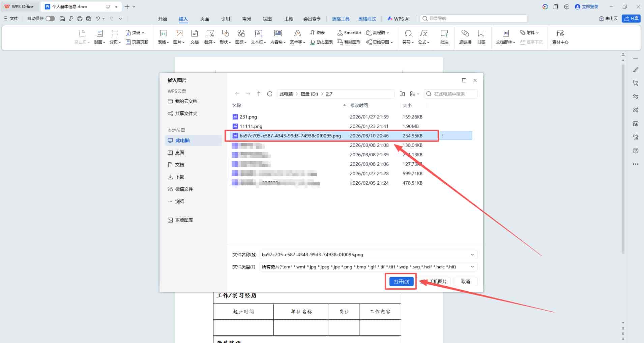Image resolution: width=644 pixels, height=343 pixels.
Task: Open the 表格 table insert tool
Action: 163,37
